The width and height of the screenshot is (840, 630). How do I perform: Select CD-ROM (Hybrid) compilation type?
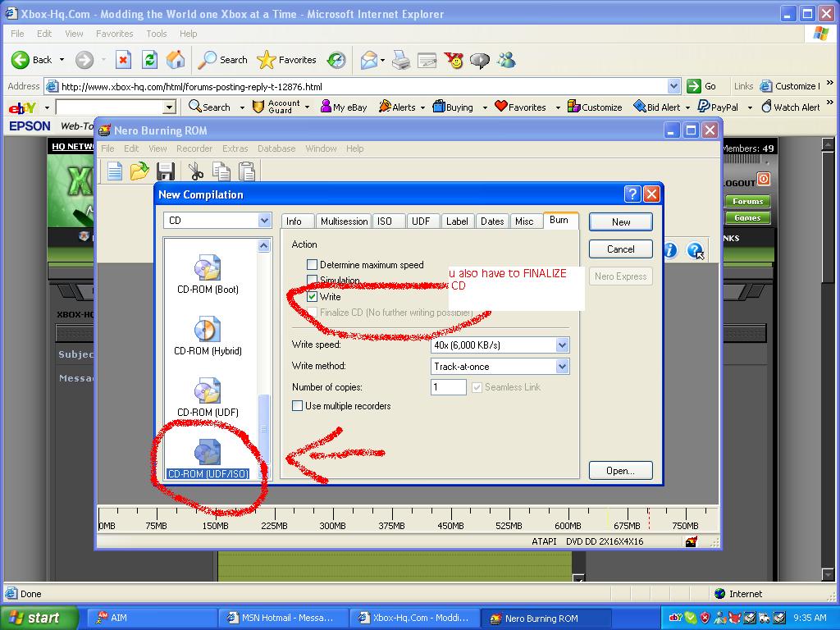coord(208,336)
